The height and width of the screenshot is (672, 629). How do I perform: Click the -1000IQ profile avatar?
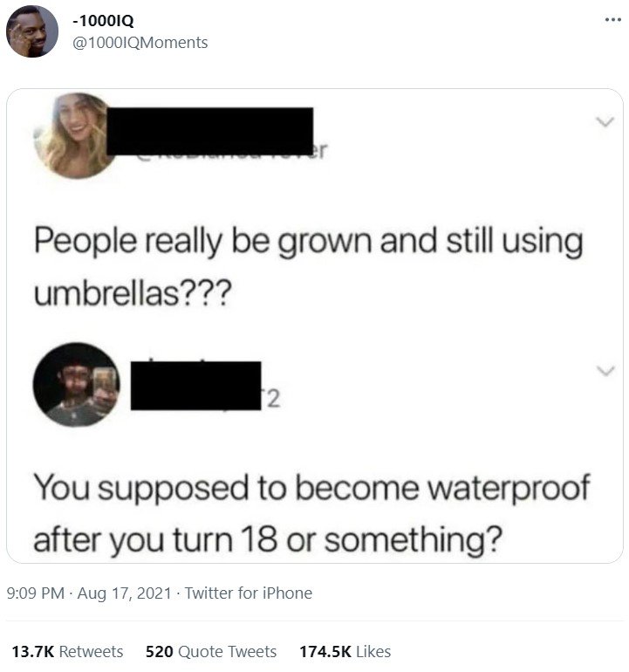(x=32, y=31)
